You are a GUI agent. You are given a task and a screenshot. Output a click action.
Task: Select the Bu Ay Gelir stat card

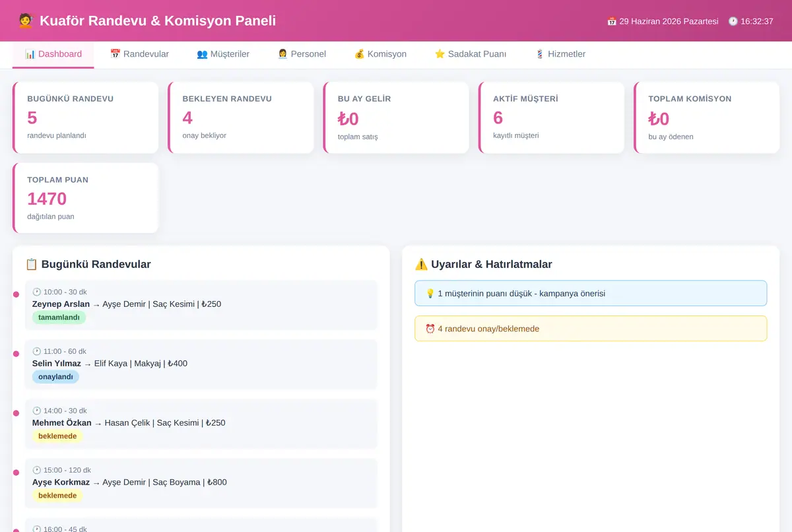396,117
